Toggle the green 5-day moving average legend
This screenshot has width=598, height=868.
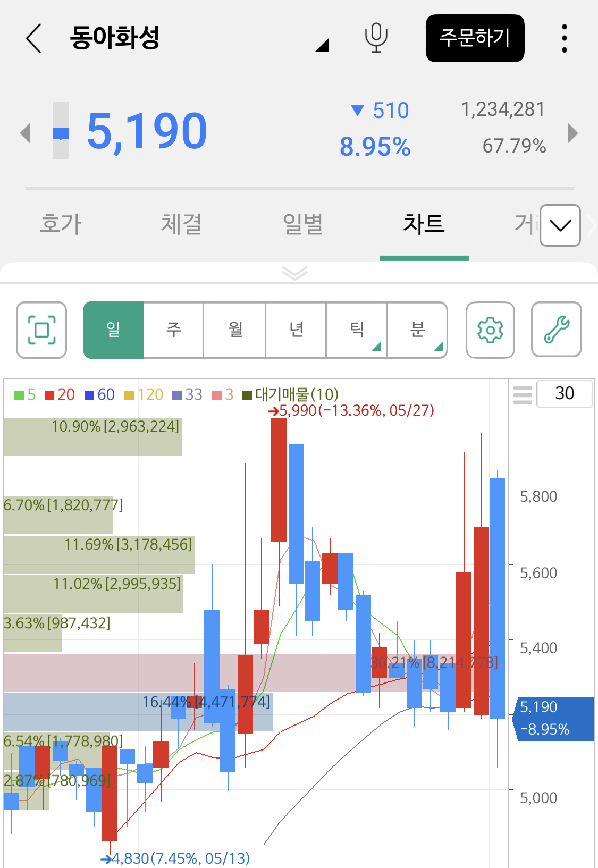click(x=25, y=395)
